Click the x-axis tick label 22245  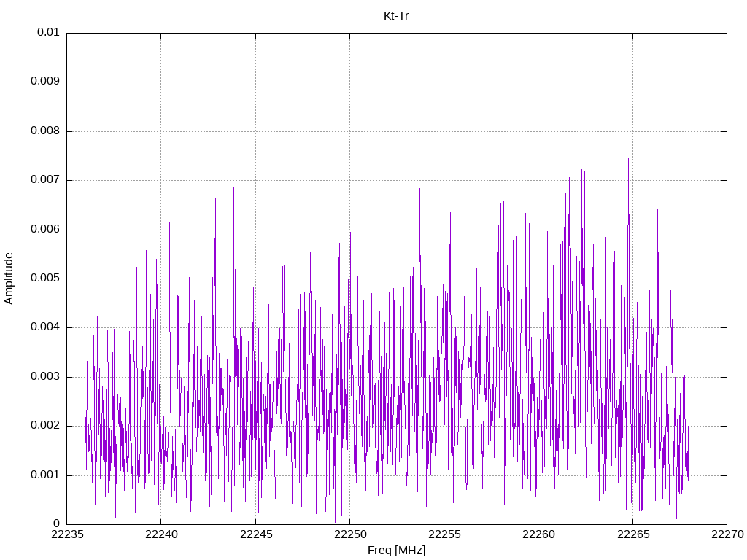[x=256, y=534]
